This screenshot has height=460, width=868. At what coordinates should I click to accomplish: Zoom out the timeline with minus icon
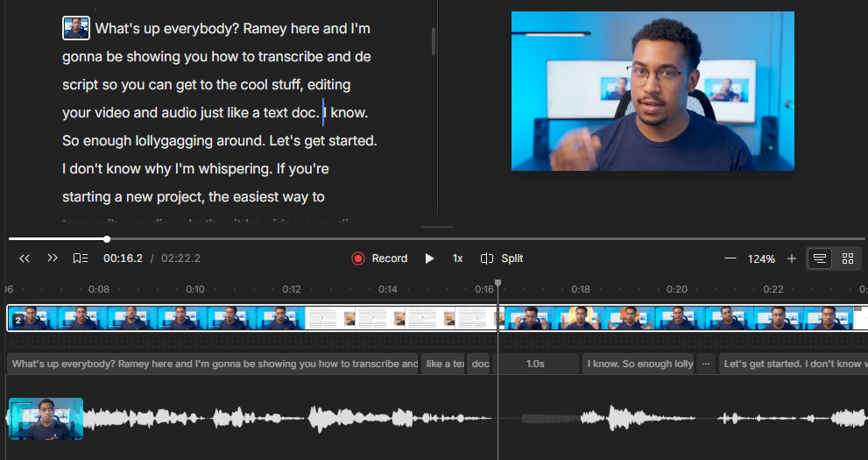click(730, 258)
